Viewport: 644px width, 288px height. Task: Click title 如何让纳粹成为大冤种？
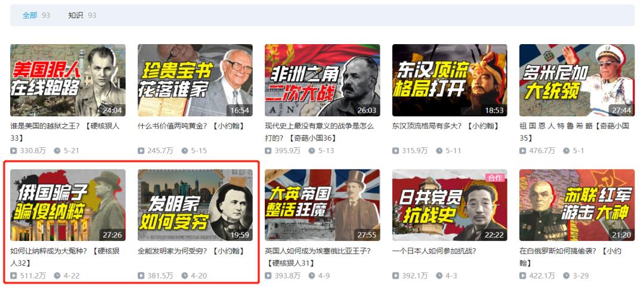click(48, 251)
